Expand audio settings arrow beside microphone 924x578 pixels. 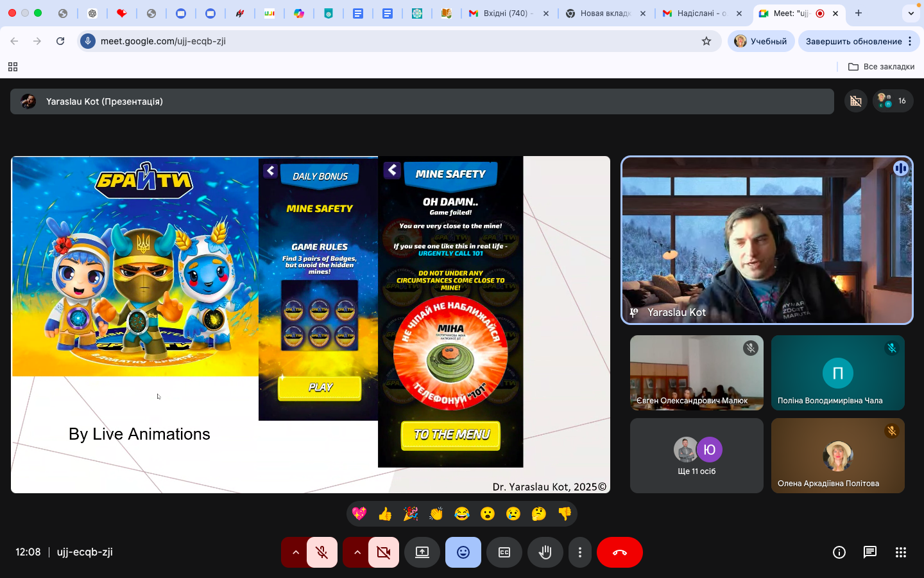point(295,552)
